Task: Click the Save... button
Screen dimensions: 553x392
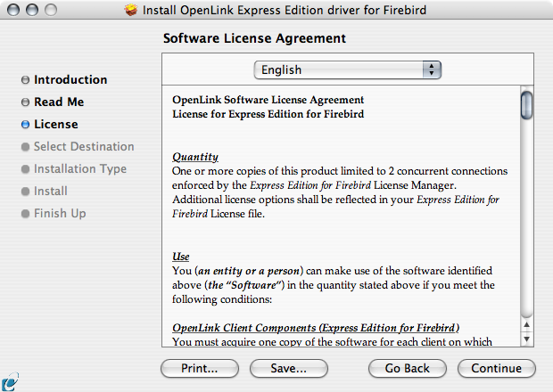Action: click(288, 368)
